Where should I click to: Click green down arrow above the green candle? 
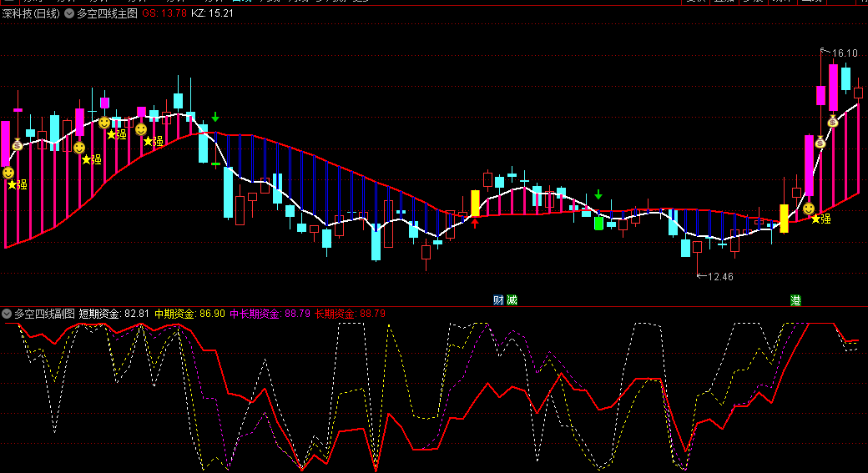598,194
